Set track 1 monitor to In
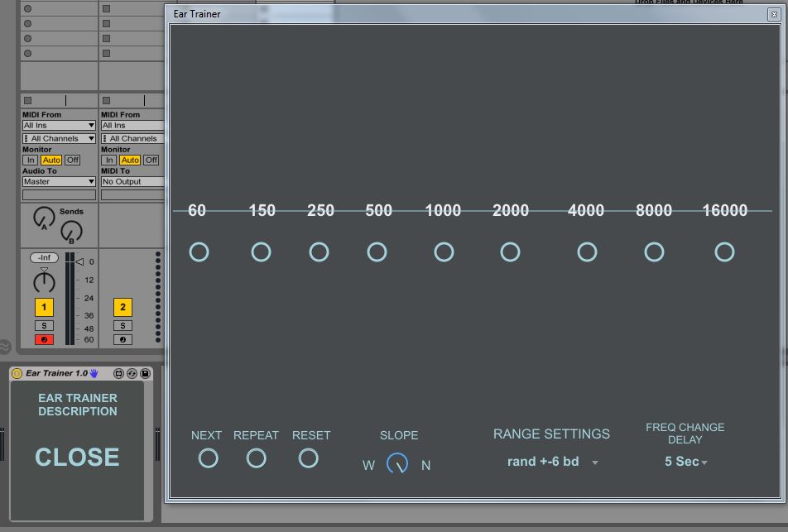 [x=30, y=160]
